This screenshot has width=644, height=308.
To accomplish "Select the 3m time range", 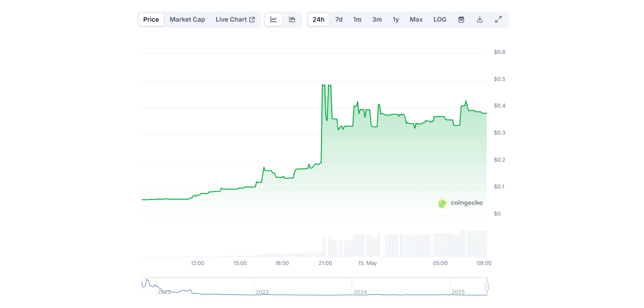I will [x=377, y=20].
